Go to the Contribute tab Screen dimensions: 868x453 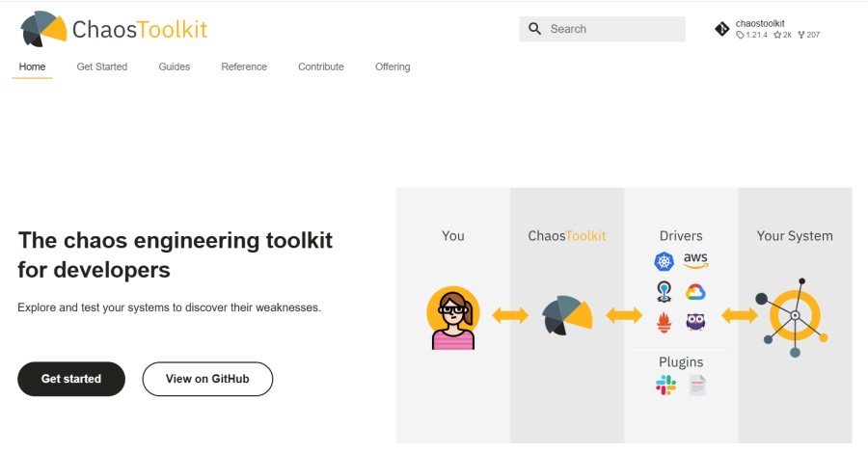[x=321, y=67]
